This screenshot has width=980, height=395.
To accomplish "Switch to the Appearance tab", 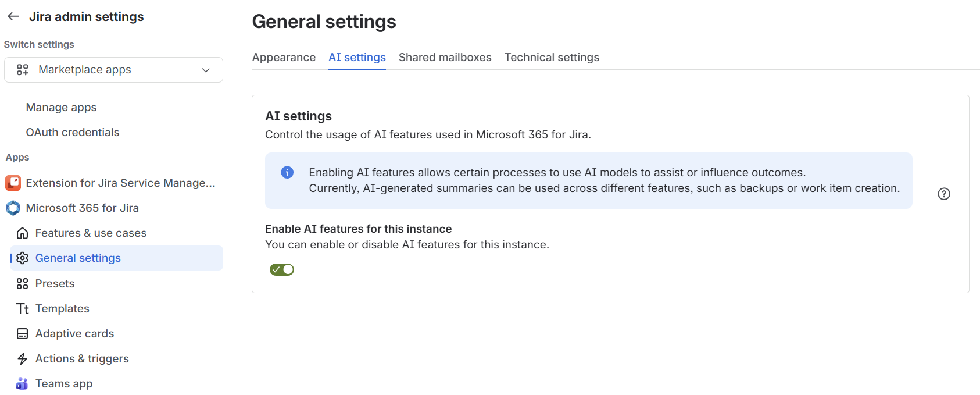I will pos(284,57).
